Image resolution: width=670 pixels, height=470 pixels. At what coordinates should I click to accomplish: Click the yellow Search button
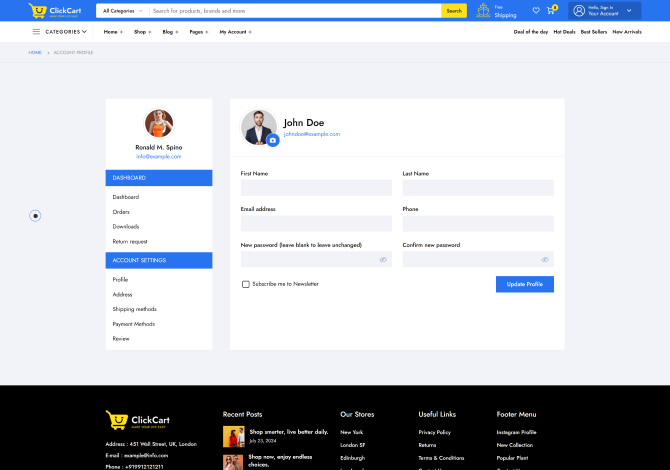454,11
